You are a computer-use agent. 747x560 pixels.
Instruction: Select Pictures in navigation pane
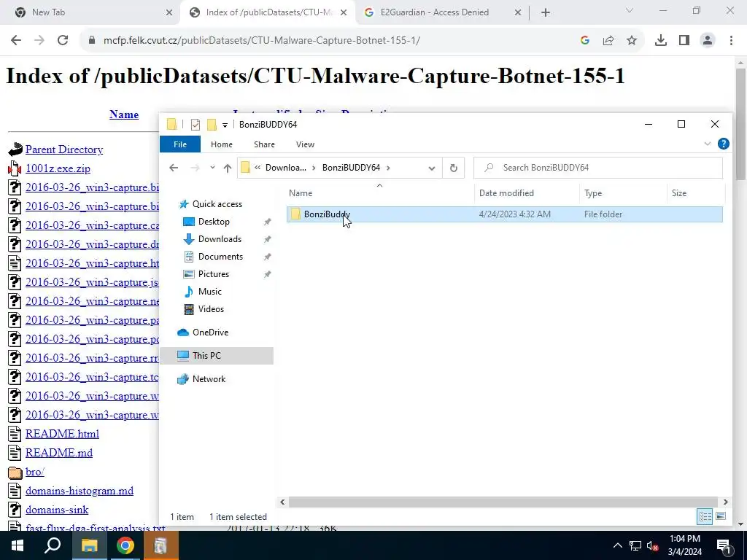(x=214, y=274)
